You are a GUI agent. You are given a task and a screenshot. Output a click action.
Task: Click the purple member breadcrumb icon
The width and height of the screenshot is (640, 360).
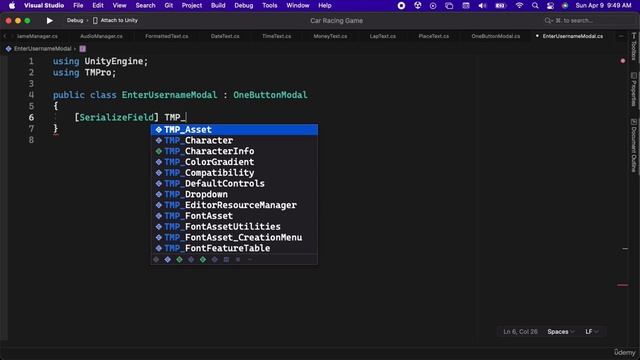(x=82, y=49)
